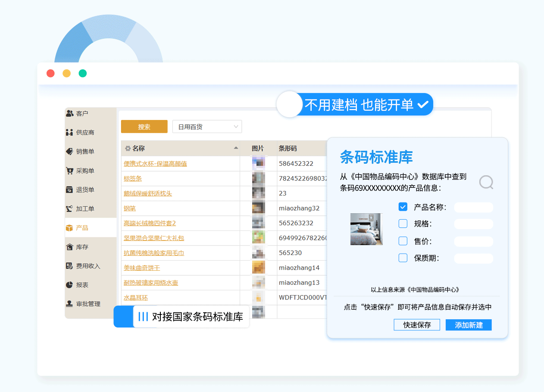Click the 报表 pie chart icon

click(69, 285)
